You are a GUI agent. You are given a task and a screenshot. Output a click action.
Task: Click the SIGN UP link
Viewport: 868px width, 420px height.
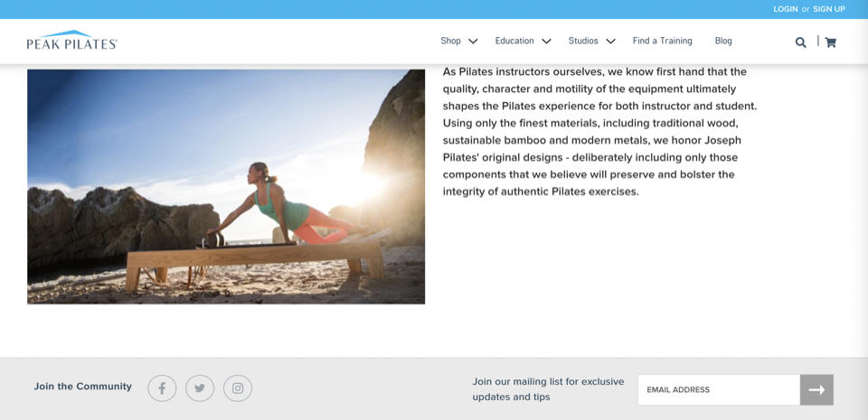pyautogui.click(x=828, y=9)
